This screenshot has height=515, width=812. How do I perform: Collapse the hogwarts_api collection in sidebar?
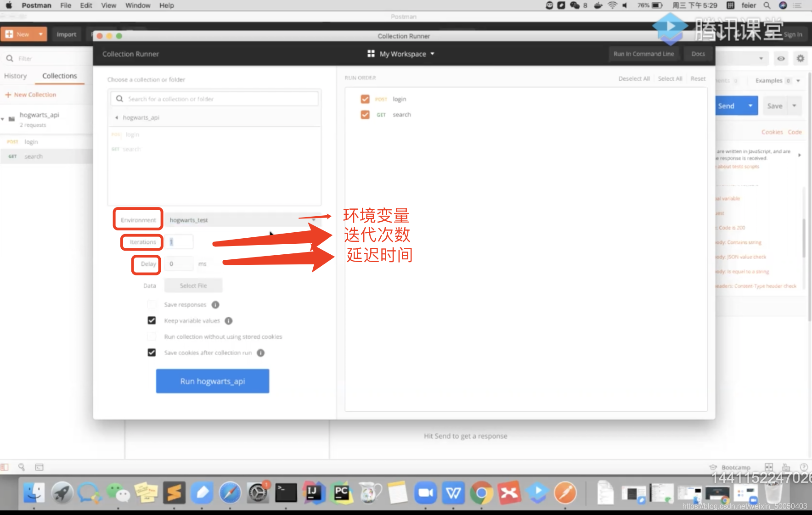tap(3, 119)
